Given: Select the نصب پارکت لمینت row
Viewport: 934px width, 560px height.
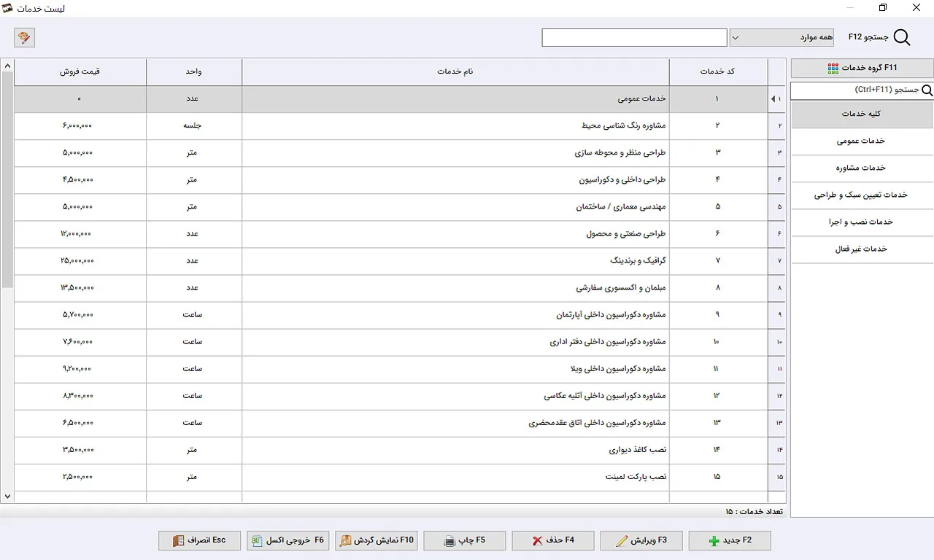Looking at the screenshot, I should pyautogui.click(x=399, y=477).
